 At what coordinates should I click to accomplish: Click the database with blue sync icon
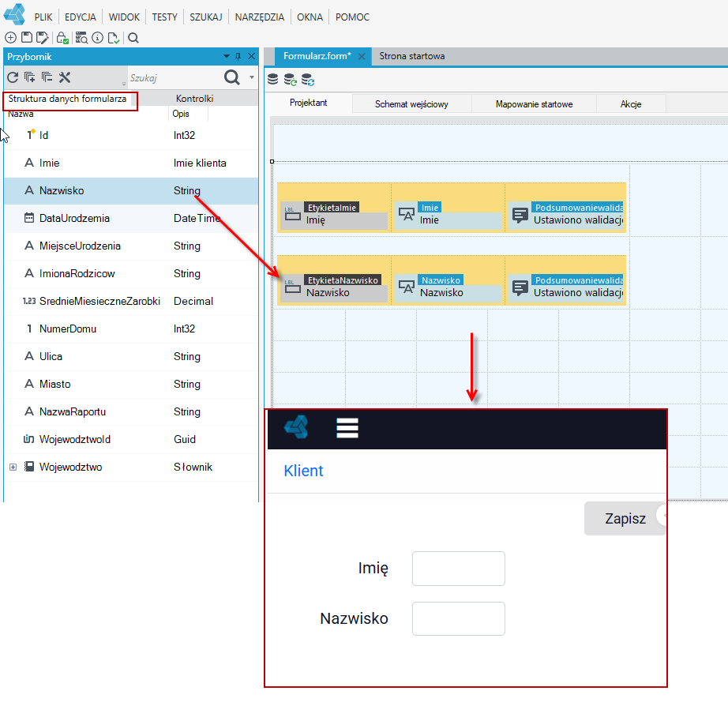tap(308, 80)
